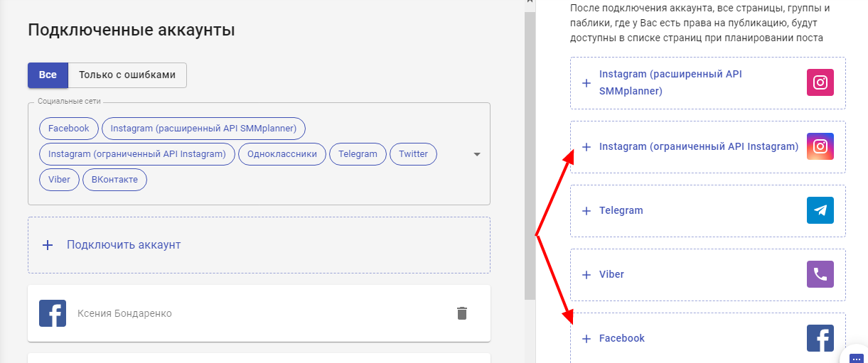
Task: Toggle the Facebook network chip
Action: [x=68, y=129]
